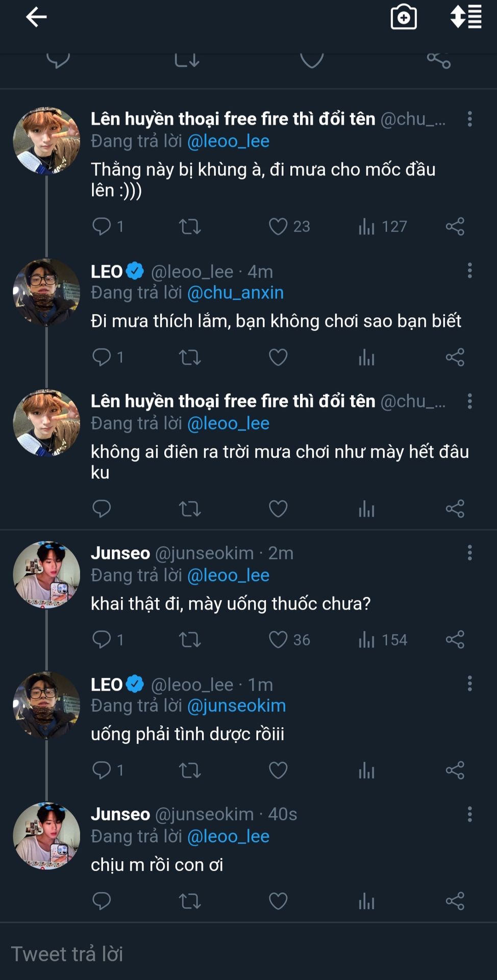Open the @junseokim mention link
This screenshot has width=497, height=980.
(x=236, y=705)
